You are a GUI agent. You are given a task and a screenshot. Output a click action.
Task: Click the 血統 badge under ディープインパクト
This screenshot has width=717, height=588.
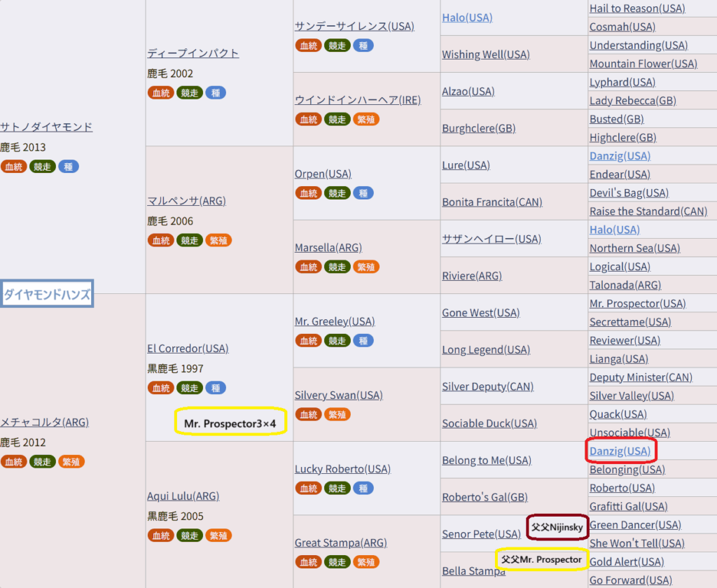pyautogui.click(x=160, y=93)
